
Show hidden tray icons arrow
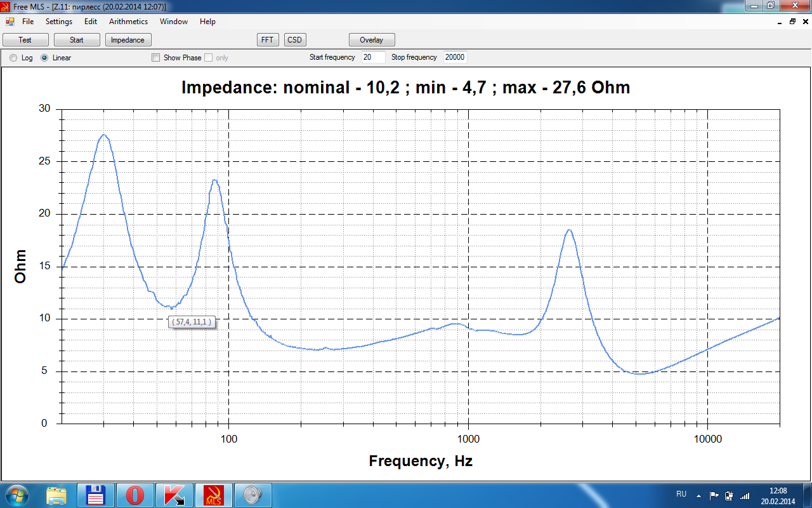pos(698,495)
